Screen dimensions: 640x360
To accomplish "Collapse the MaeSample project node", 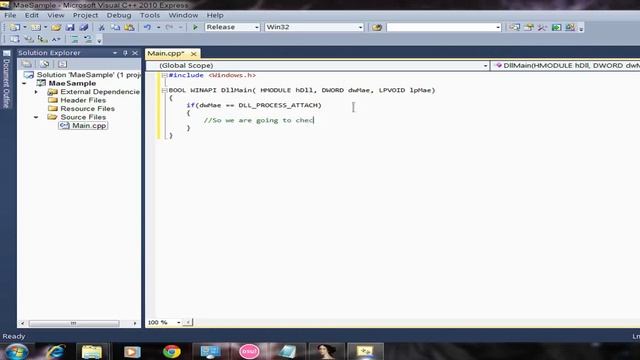I will (24, 83).
